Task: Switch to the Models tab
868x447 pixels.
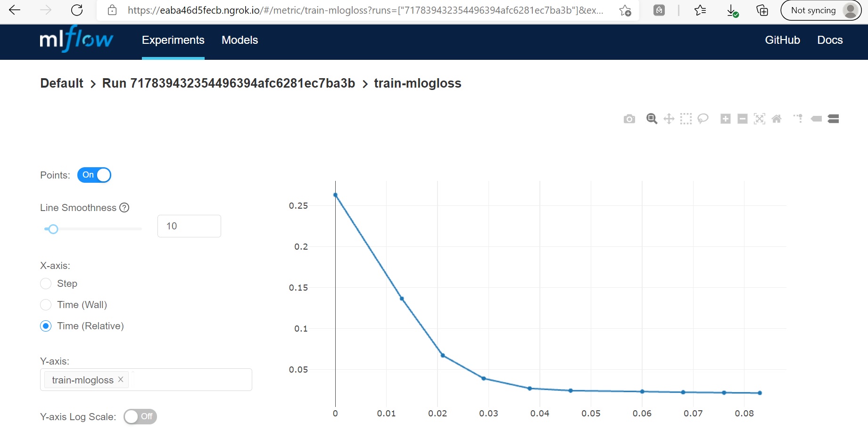Action: (x=240, y=40)
